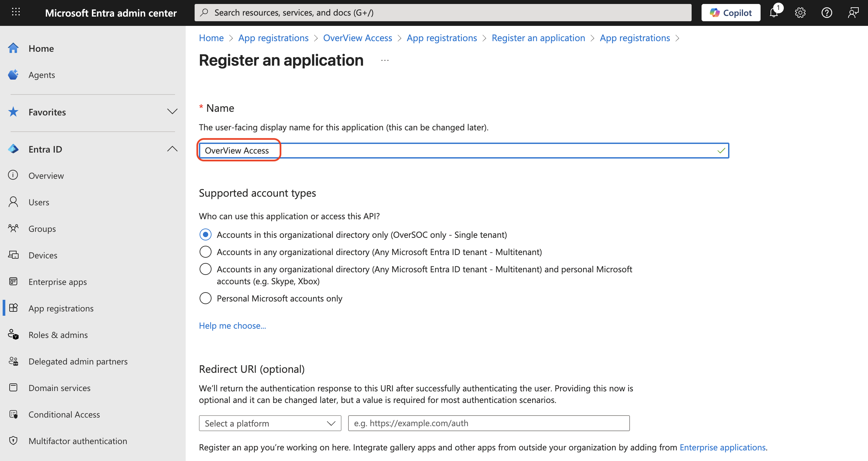Click the Groups icon in the navigation
Screen dimensions: 868x461
13,228
